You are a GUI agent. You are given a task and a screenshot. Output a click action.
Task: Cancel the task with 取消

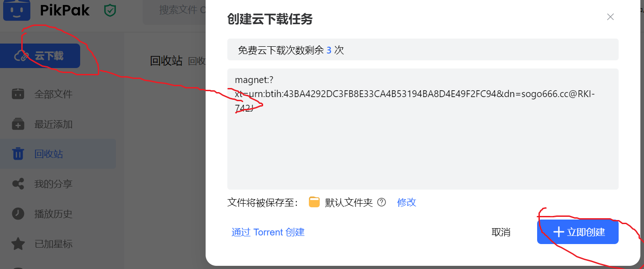501,232
